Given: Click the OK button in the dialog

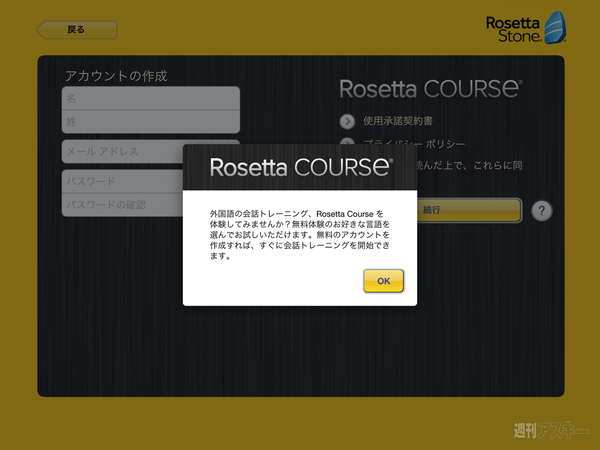Looking at the screenshot, I should pyautogui.click(x=383, y=281).
